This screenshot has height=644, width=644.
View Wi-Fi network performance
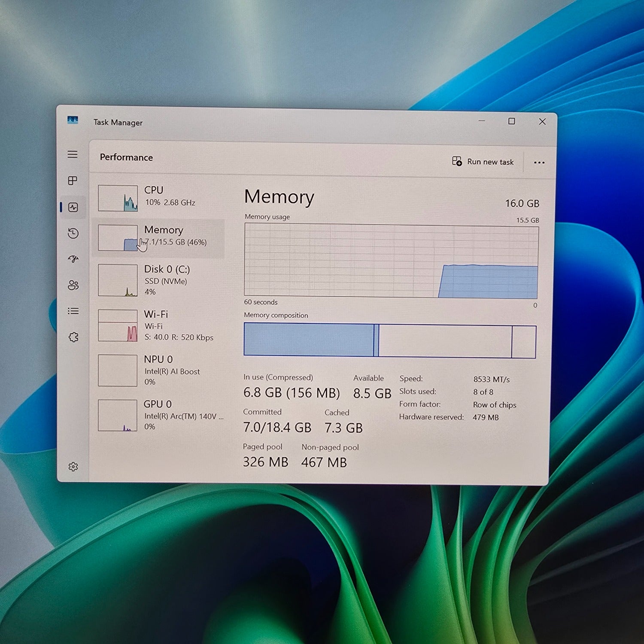[159, 325]
